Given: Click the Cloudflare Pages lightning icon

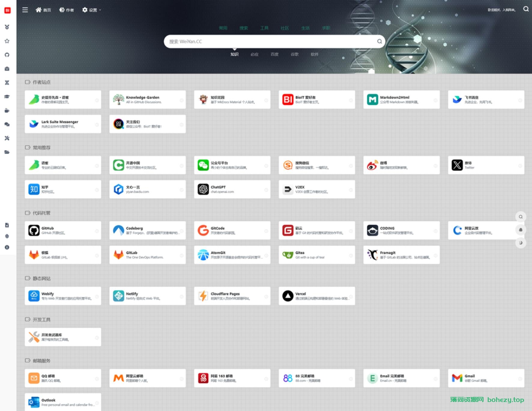Looking at the screenshot, I should tap(203, 296).
